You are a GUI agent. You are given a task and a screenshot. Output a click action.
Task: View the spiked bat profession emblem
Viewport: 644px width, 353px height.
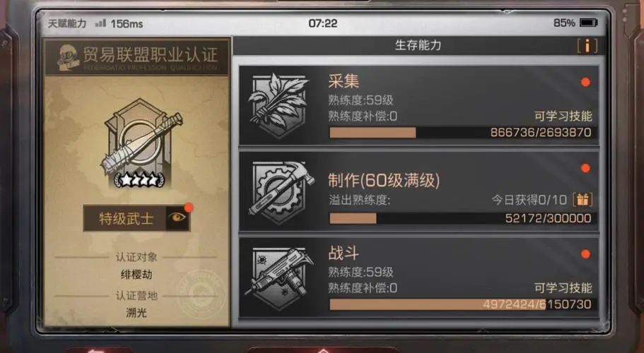pyautogui.click(x=141, y=143)
